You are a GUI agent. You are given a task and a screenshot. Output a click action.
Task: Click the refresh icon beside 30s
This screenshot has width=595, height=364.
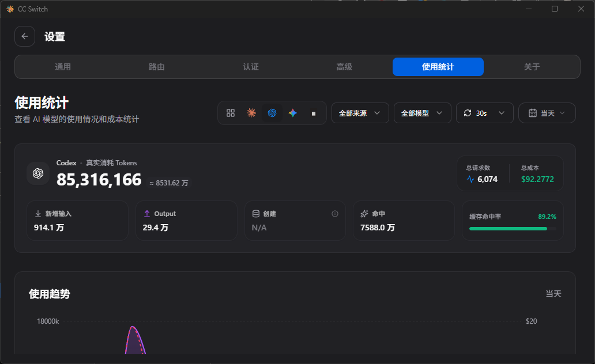click(x=468, y=113)
